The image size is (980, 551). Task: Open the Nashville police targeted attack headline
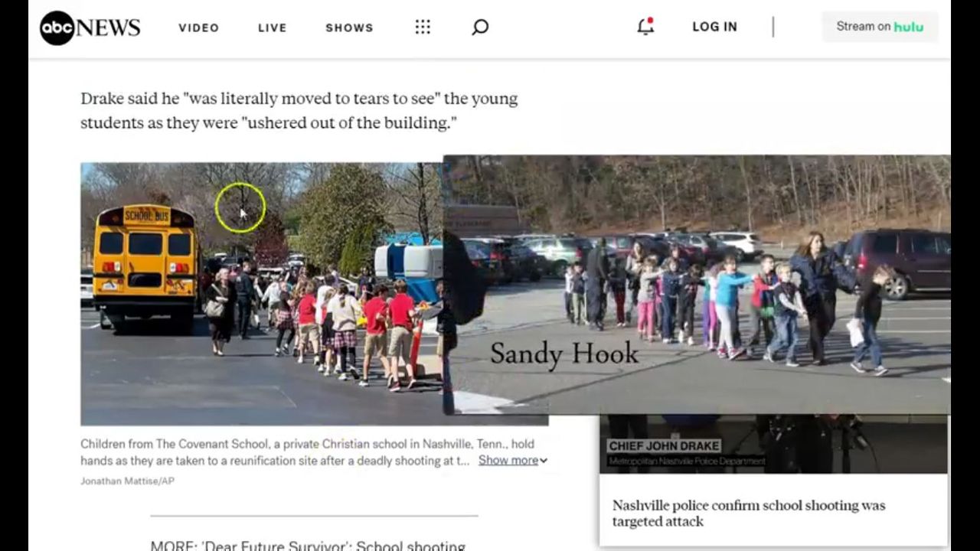click(x=748, y=513)
